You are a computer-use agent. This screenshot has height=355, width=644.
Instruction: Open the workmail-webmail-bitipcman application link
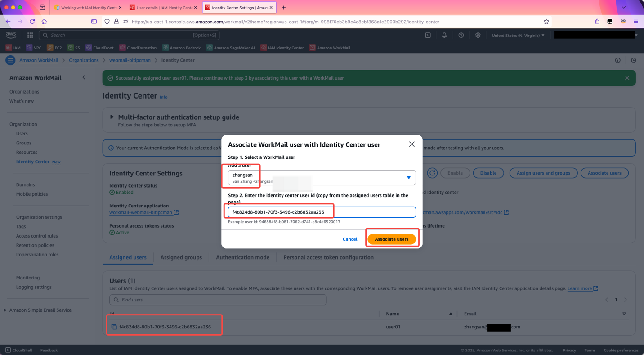(144, 212)
